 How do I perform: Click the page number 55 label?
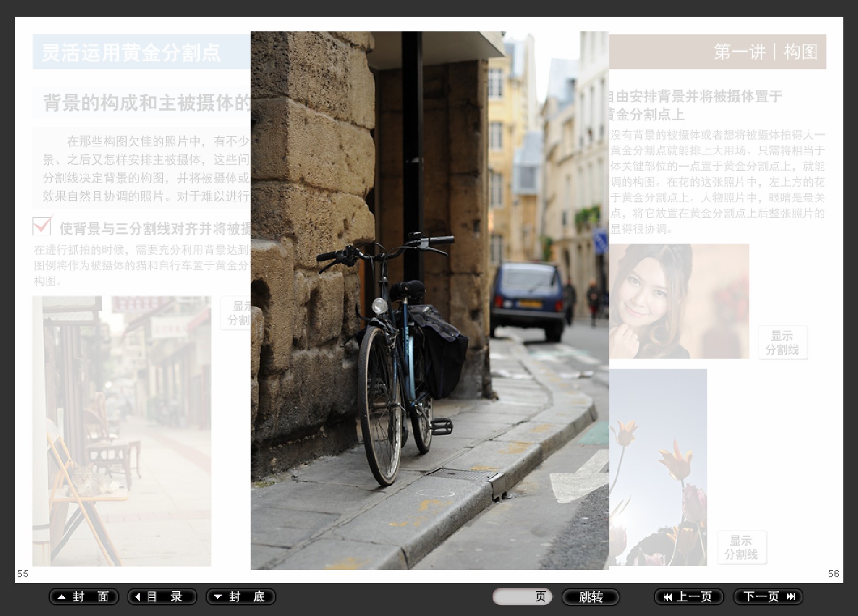23,574
